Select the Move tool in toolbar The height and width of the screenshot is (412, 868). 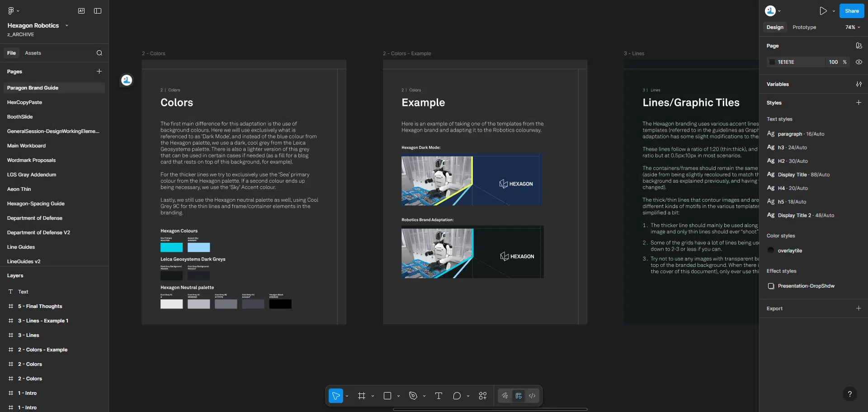[335, 396]
